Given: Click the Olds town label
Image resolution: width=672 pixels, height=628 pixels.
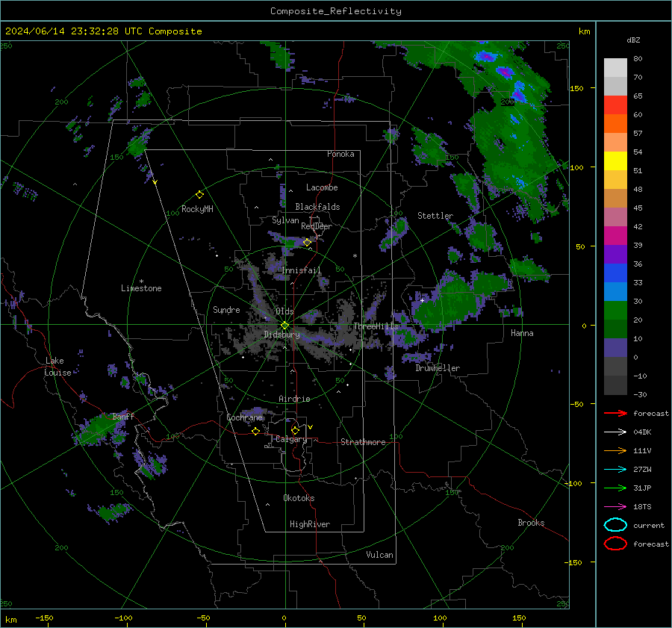Looking at the screenshot, I should (284, 311).
